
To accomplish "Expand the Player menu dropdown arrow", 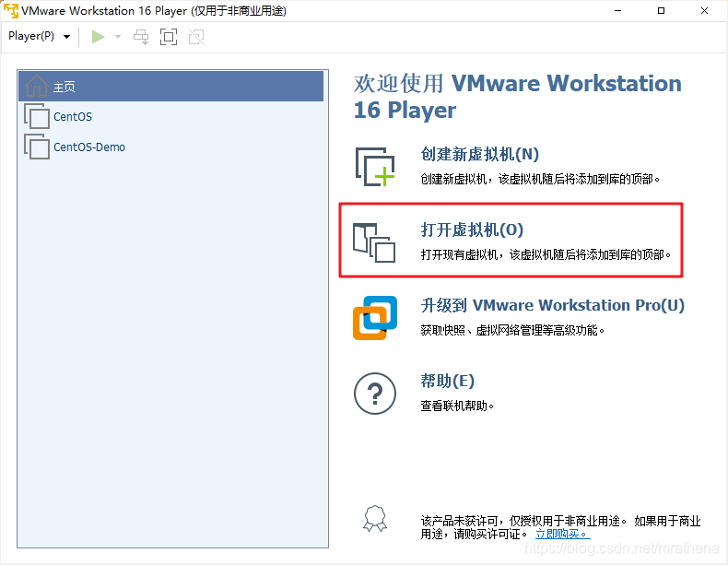I will 67,37.
